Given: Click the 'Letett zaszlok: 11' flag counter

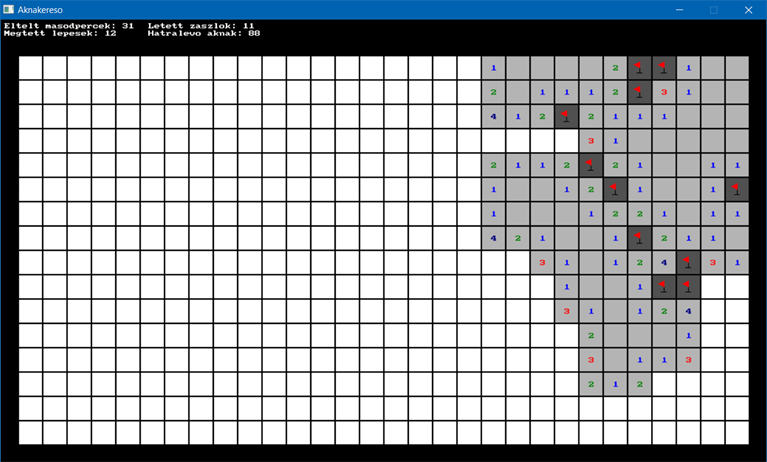Looking at the screenshot, I should (x=201, y=25).
